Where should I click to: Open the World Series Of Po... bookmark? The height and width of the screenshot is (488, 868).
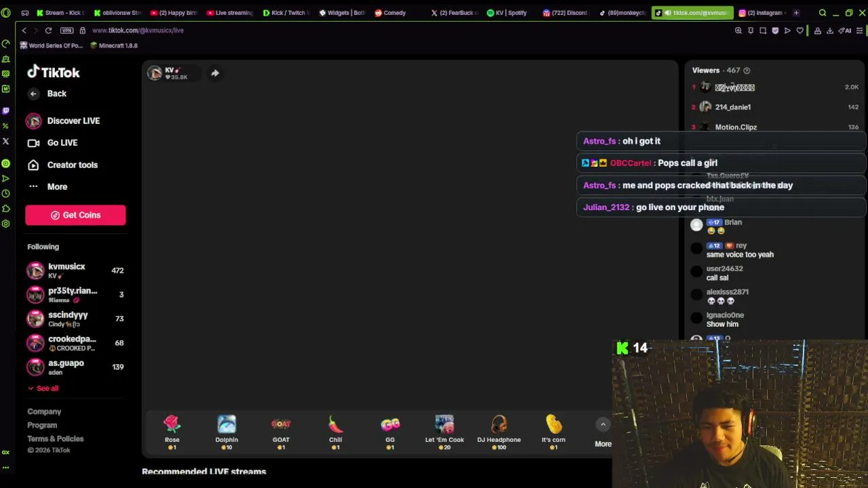[52, 45]
